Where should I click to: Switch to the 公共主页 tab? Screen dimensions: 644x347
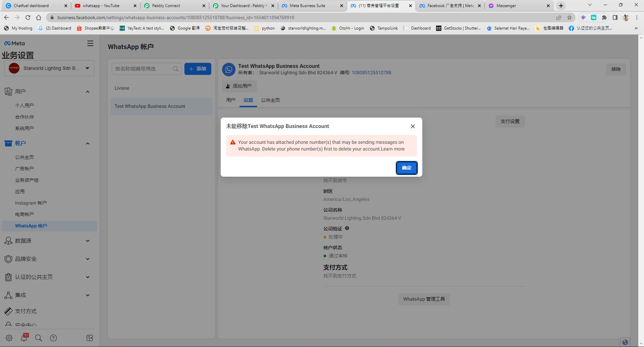(270, 100)
